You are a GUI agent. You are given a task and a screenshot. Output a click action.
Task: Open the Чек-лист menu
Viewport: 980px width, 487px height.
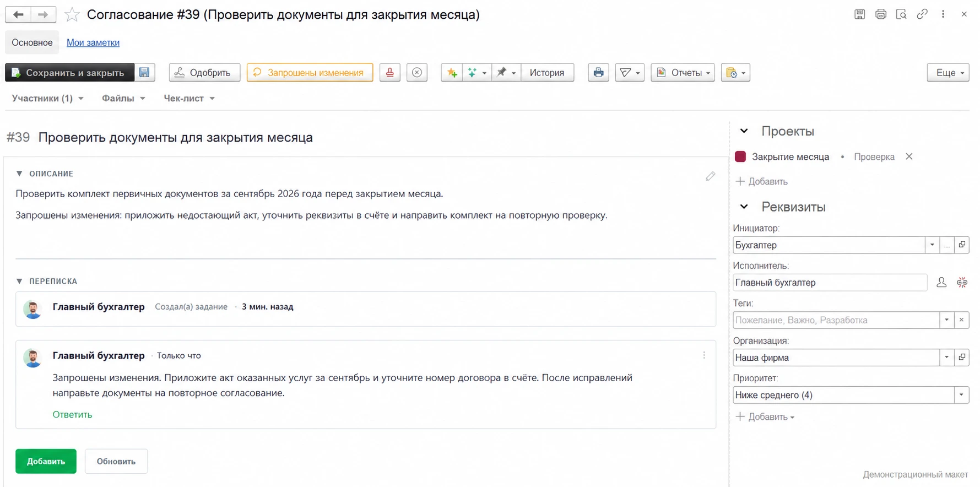pos(189,98)
